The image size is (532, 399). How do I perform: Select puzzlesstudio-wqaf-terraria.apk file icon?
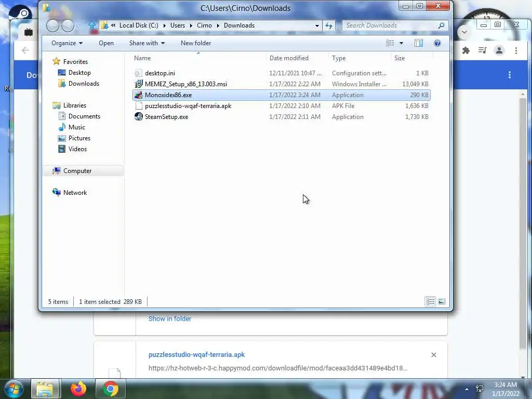click(138, 106)
